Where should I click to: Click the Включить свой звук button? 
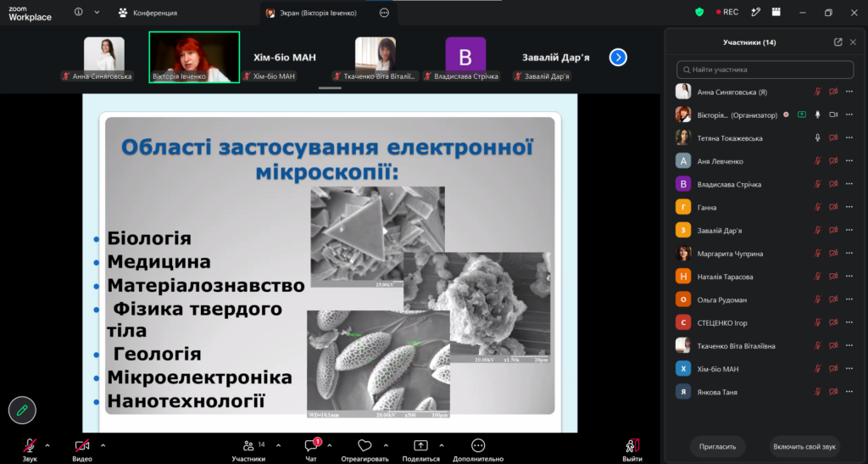coord(804,446)
